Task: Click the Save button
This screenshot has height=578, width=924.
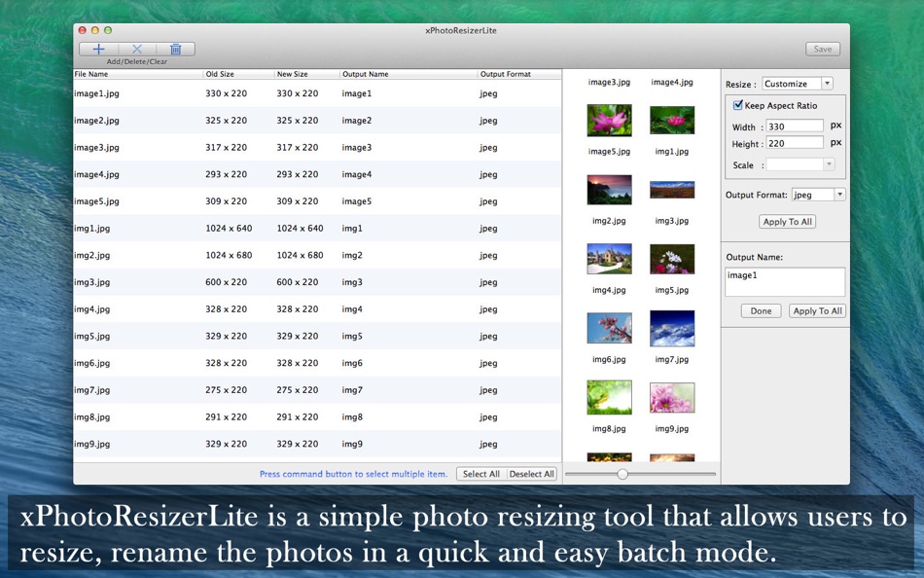Action: tap(823, 50)
